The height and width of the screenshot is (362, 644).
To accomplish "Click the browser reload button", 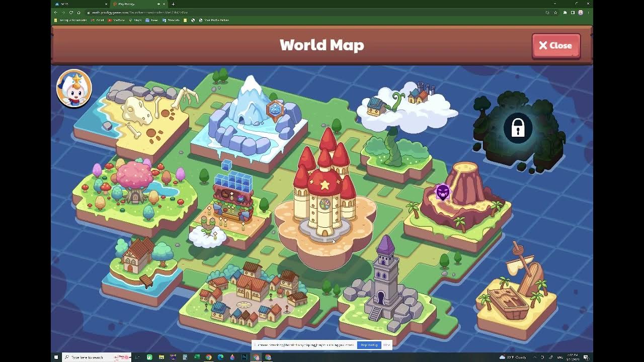I will (x=71, y=12).
